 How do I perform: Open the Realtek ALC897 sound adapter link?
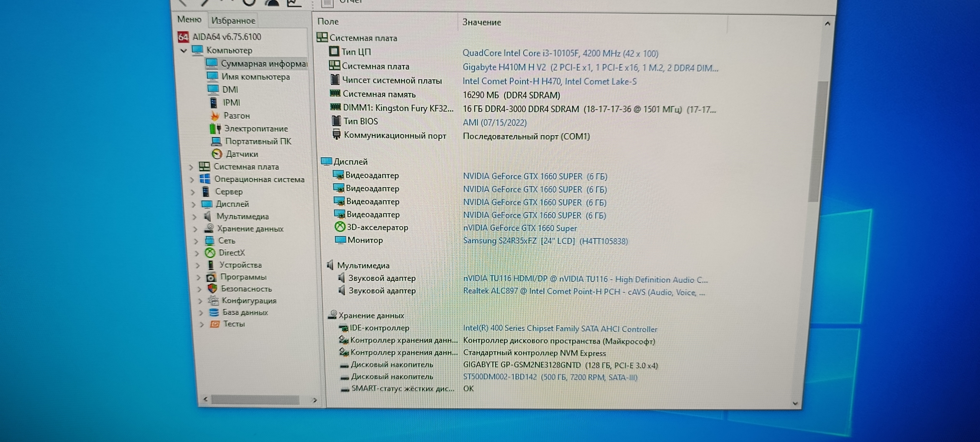[584, 292]
